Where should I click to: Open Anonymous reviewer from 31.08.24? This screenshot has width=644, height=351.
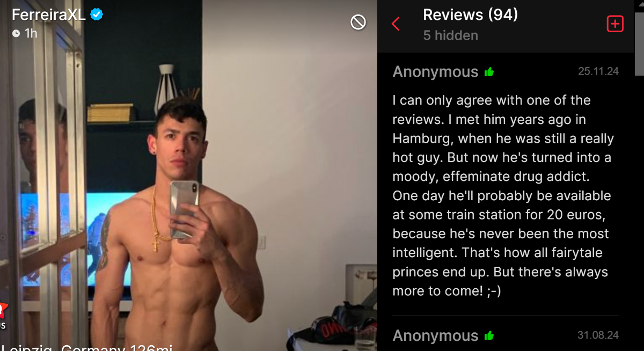pos(435,335)
